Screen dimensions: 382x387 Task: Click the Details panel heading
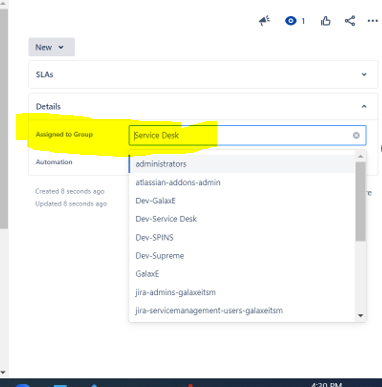pyautogui.click(x=48, y=106)
